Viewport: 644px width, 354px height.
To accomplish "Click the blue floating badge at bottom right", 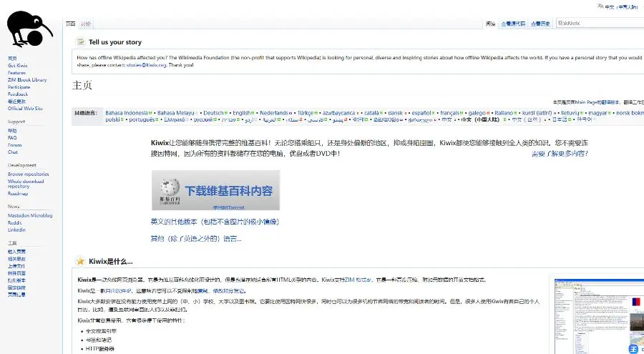I will pyautogui.click(x=634, y=348).
